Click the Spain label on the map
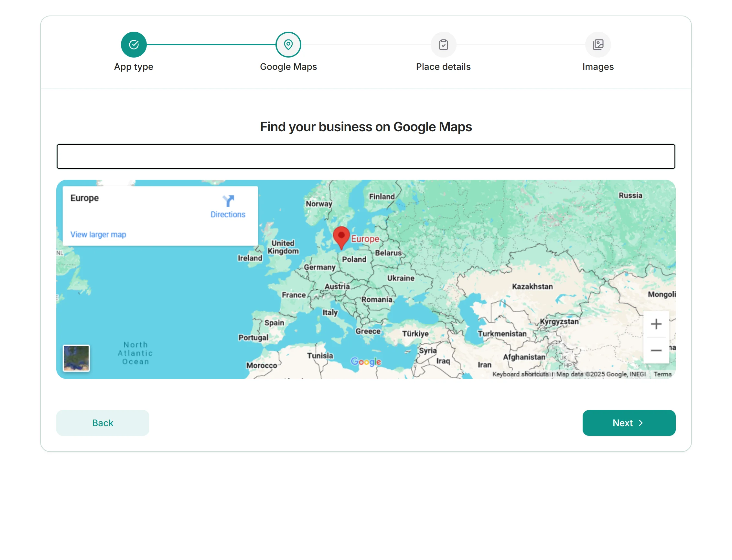 tap(274, 323)
